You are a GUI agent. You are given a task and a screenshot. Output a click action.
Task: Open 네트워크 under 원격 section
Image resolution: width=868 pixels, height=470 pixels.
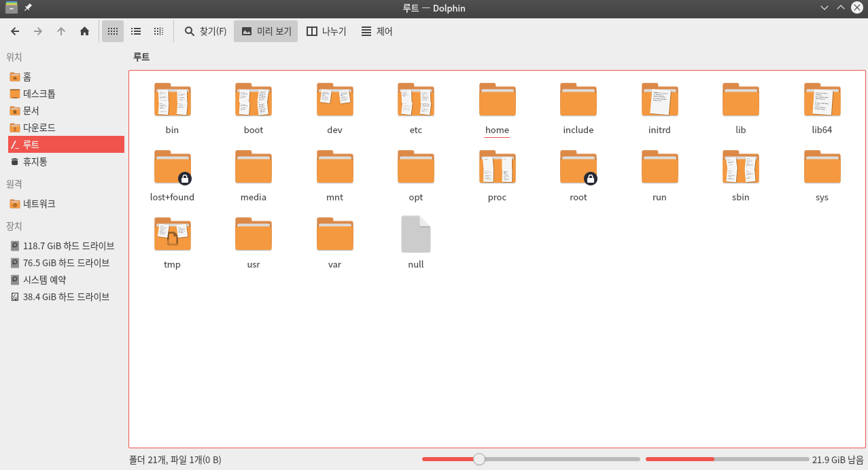[x=66, y=204]
